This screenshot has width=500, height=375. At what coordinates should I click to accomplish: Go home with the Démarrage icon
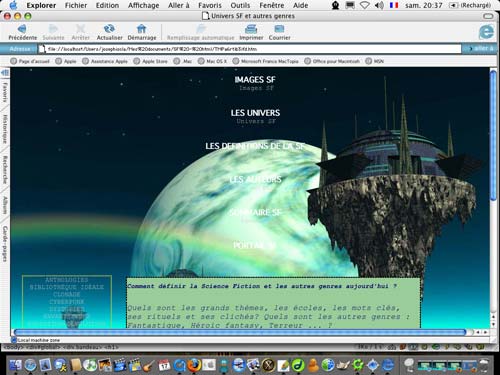click(142, 29)
